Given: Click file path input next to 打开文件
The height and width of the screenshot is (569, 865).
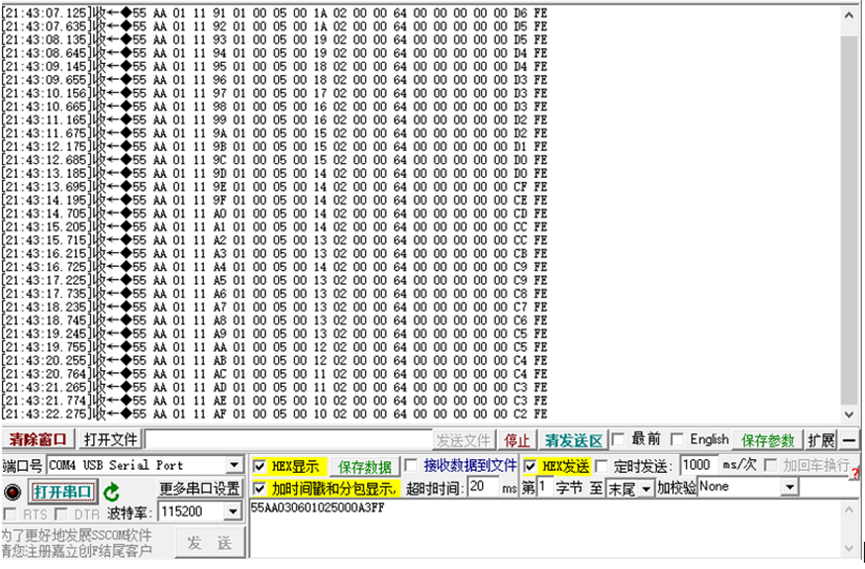Looking at the screenshot, I should click(x=288, y=440).
